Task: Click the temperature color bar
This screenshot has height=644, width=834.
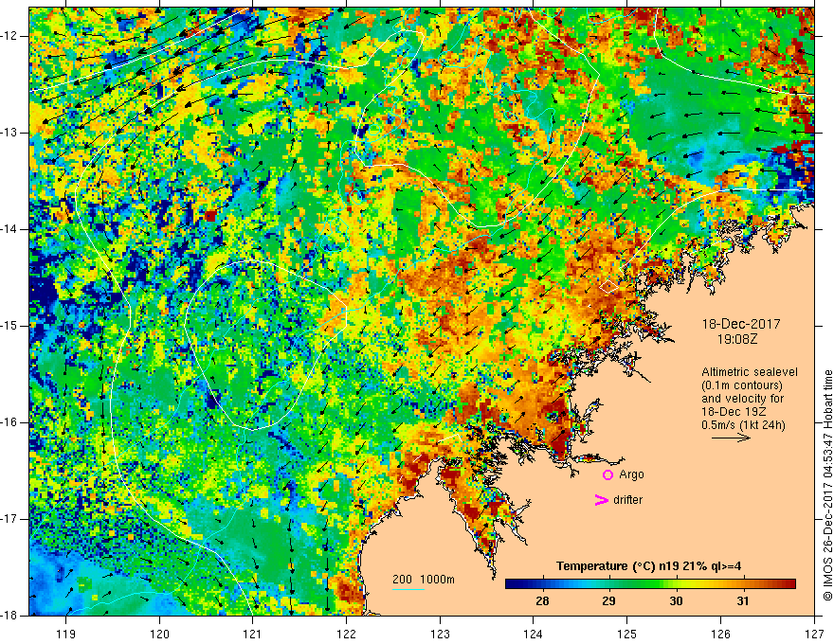Action: click(650, 584)
